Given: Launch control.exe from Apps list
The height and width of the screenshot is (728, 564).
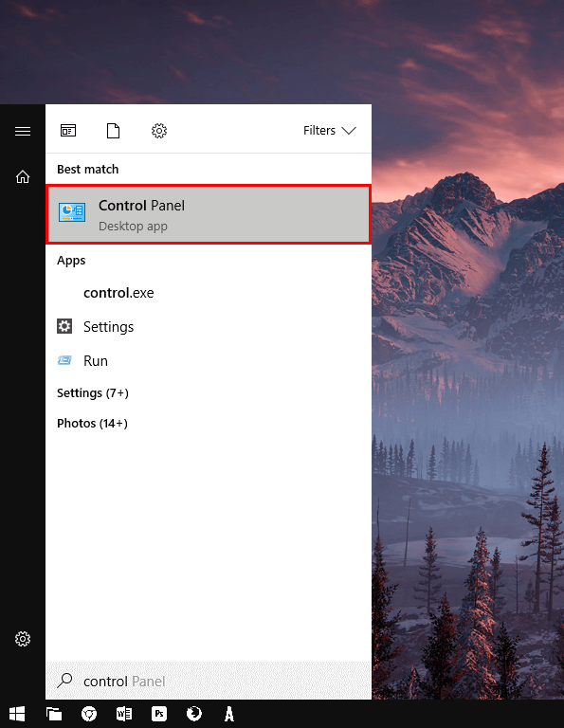Looking at the screenshot, I should point(209,293).
